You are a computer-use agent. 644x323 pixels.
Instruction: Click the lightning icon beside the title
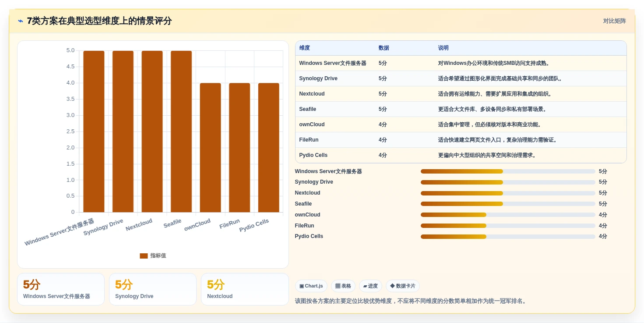click(21, 21)
